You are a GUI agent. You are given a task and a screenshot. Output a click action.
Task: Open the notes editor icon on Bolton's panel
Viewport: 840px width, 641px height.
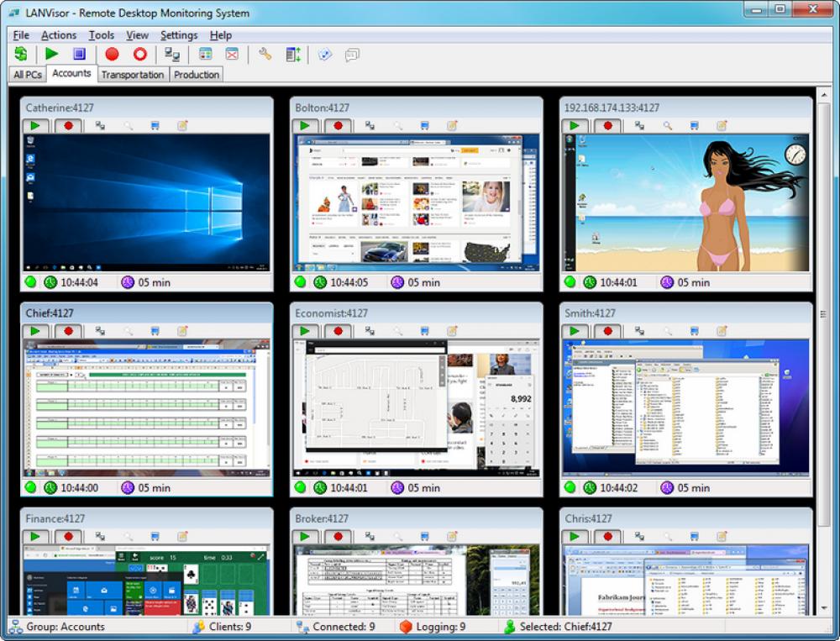click(x=453, y=125)
